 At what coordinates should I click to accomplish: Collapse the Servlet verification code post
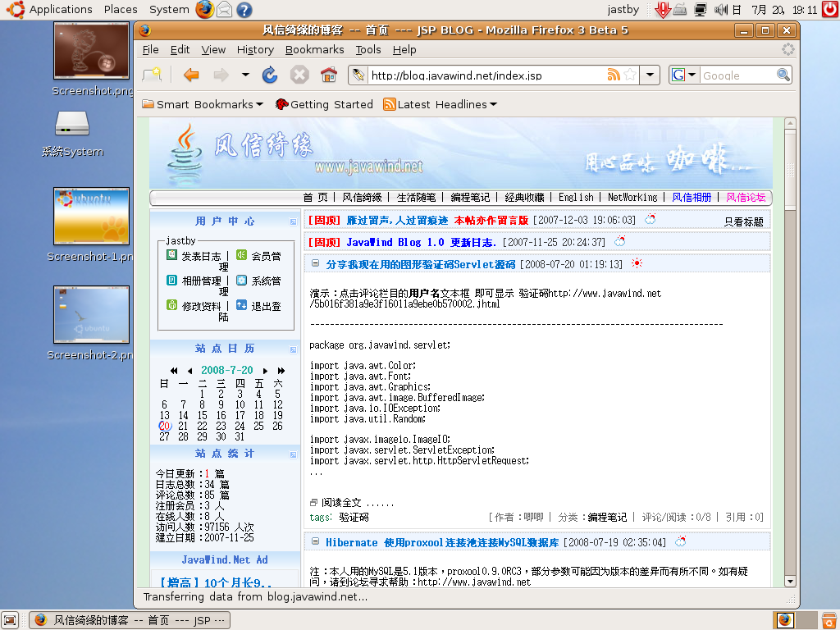315,264
